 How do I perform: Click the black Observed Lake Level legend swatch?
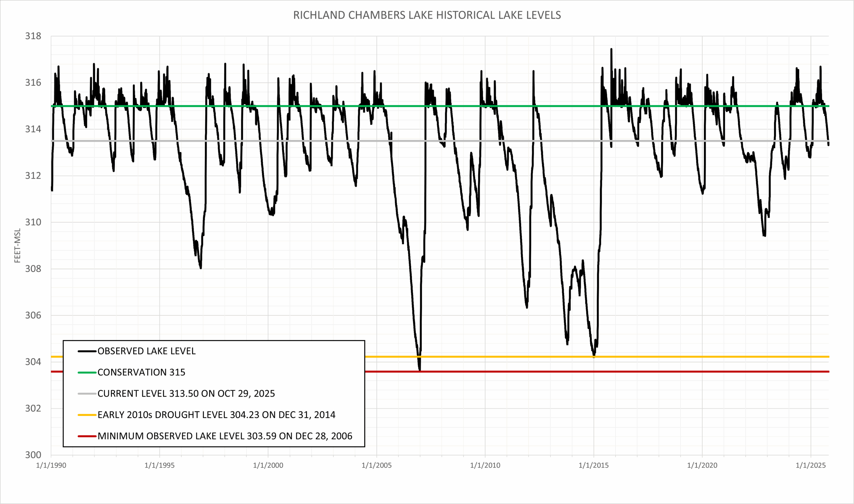point(87,351)
